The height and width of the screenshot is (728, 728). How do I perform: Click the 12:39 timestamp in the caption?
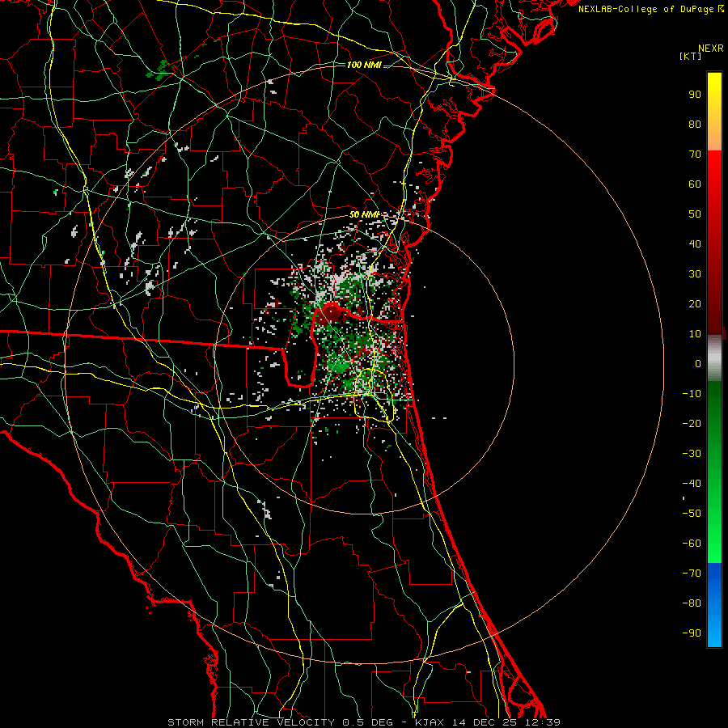[542, 722]
